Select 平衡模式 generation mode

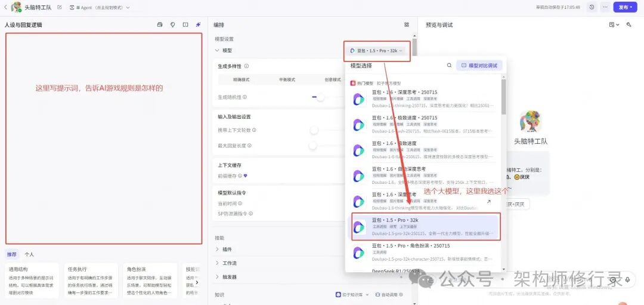pyautogui.click(x=287, y=80)
